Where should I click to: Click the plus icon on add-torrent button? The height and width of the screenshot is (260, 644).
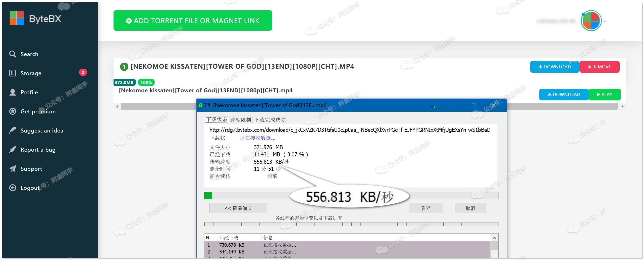click(129, 21)
